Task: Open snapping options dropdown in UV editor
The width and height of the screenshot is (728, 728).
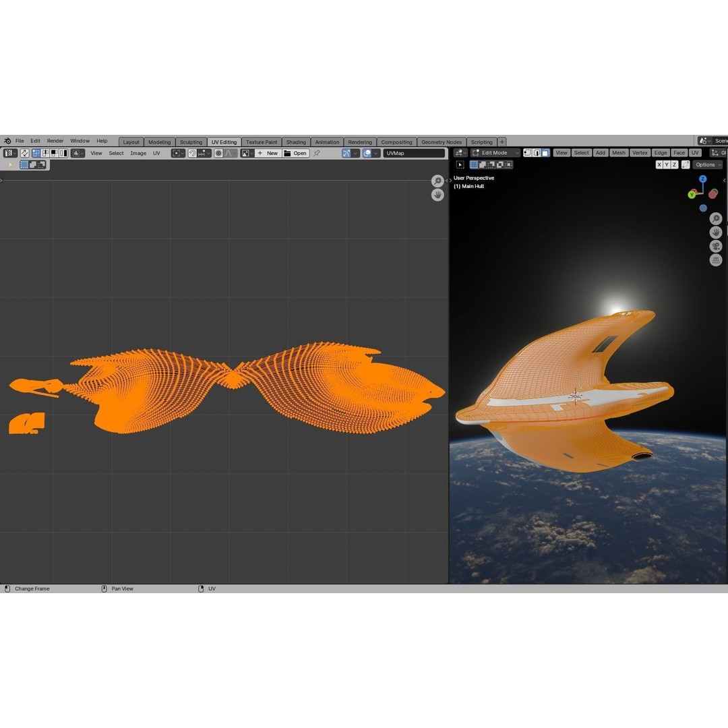Action: coord(204,153)
